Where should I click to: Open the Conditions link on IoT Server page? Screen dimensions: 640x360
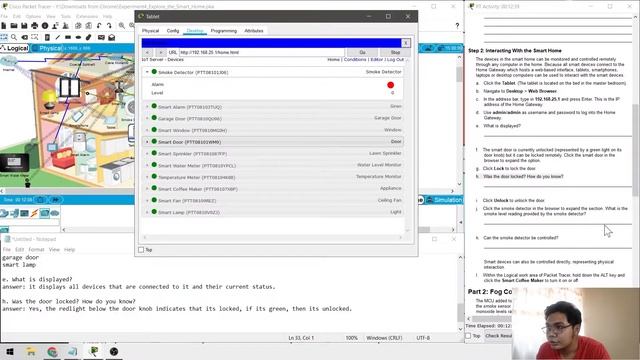(355, 60)
